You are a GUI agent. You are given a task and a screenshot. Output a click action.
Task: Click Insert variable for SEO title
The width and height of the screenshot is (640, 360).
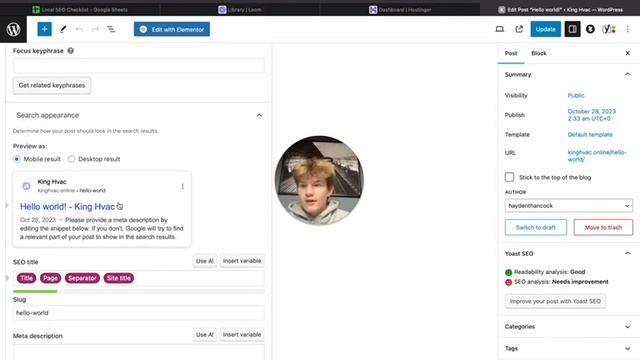coord(242,261)
